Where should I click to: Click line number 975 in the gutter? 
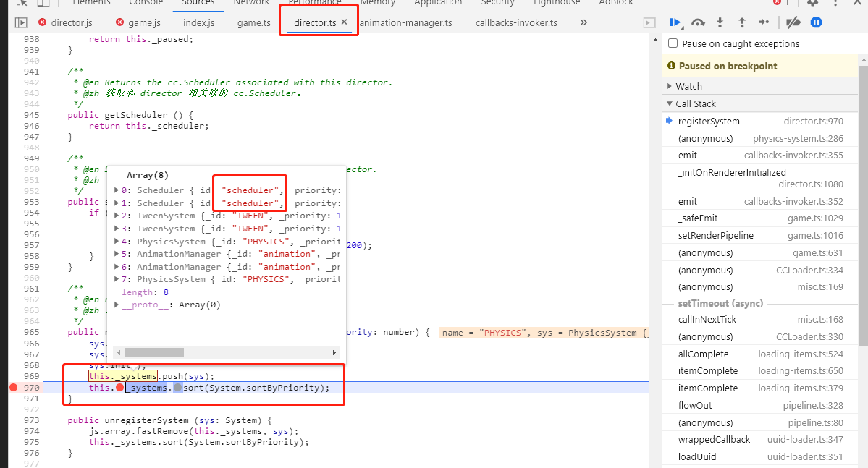(x=32, y=442)
